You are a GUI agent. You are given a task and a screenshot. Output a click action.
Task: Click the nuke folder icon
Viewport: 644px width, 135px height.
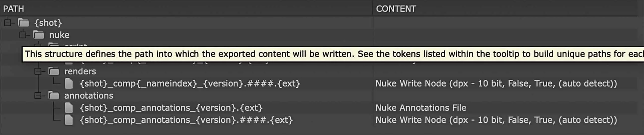(38, 35)
